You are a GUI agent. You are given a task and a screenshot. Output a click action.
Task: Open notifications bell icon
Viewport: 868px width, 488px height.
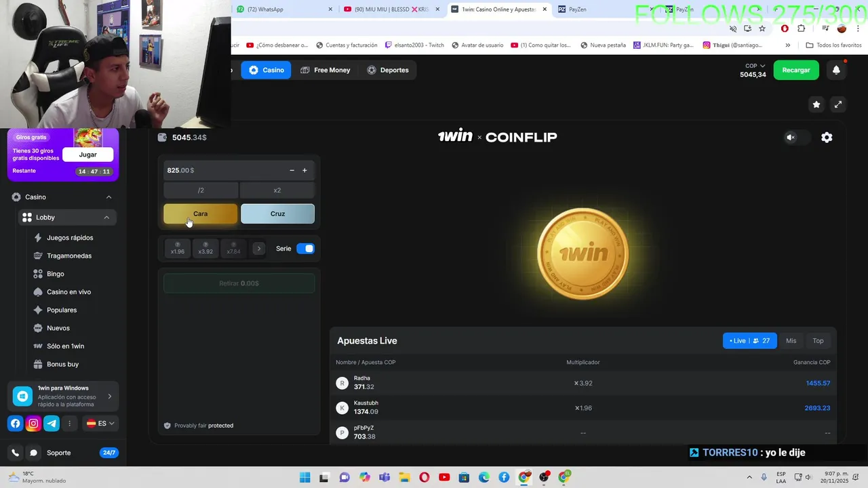(x=836, y=70)
